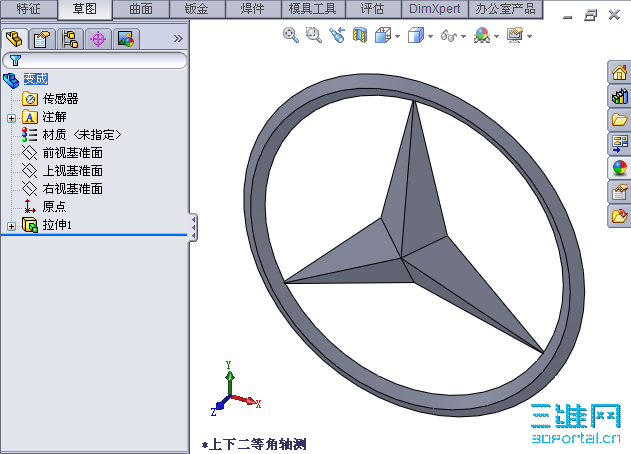The image size is (631, 454).
Task: Open SolidWorks Resources home icon
Action: 619,72
